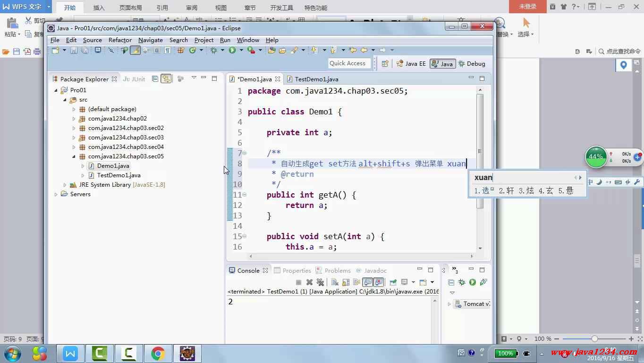Click Clear Console icon
The width and height of the screenshot is (644, 363).
point(335,282)
